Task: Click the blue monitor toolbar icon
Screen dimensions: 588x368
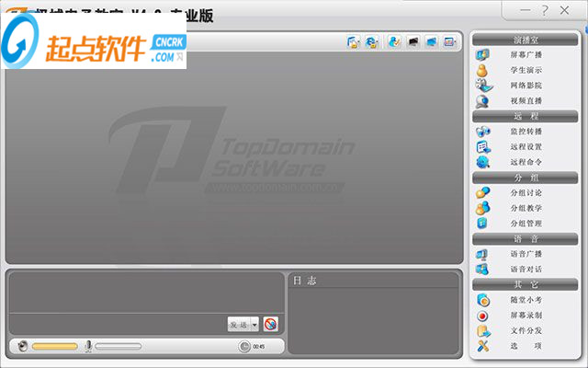Action: pyautogui.click(x=431, y=41)
